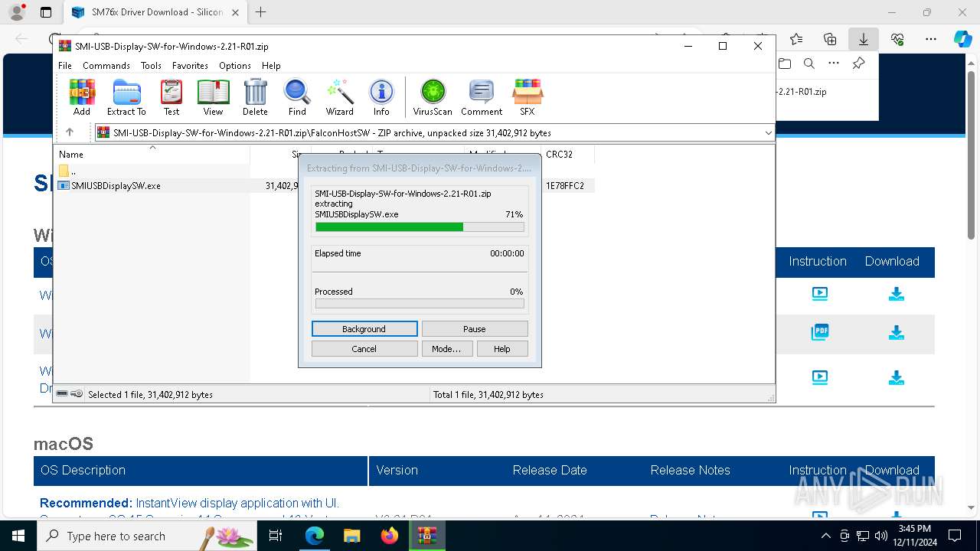Open the notification center icon
This screenshot has width=980, height=551.
(955, 536)
